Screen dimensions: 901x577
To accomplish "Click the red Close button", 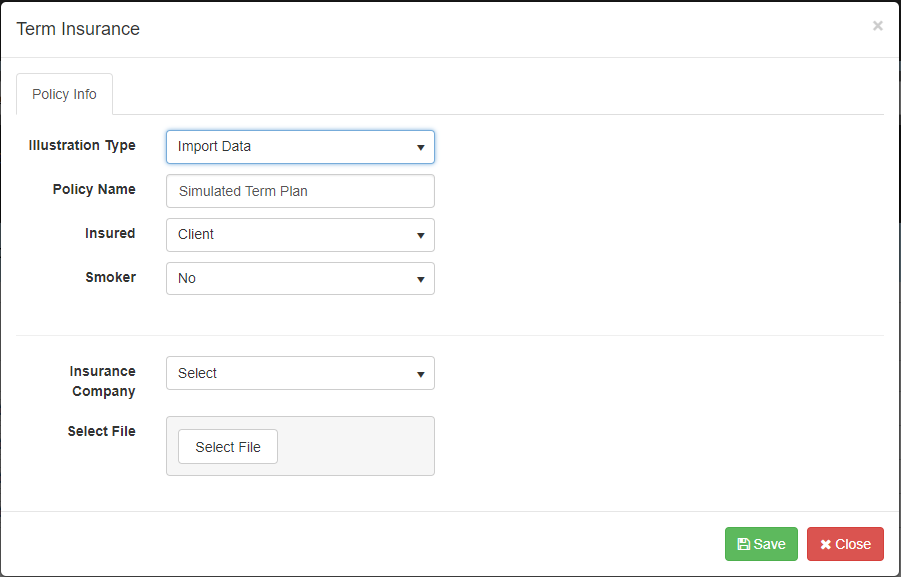I will coord(845,544).
